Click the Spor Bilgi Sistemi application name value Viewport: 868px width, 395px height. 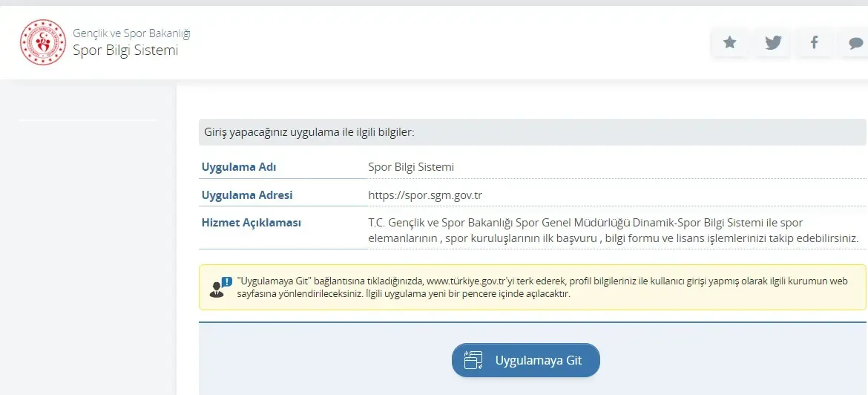tap(411, 167)
